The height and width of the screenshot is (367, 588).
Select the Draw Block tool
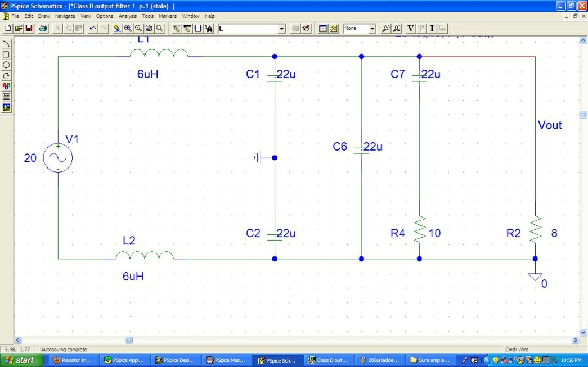tap(198, 29)
